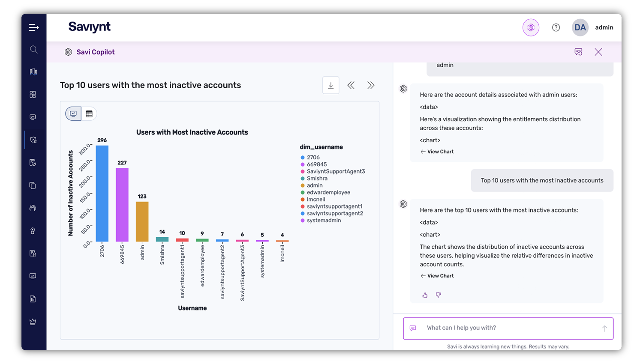Screen dimensions: 643x364
Task: Open the sidebar lightbulb insights icon
Action: (33, 231)
